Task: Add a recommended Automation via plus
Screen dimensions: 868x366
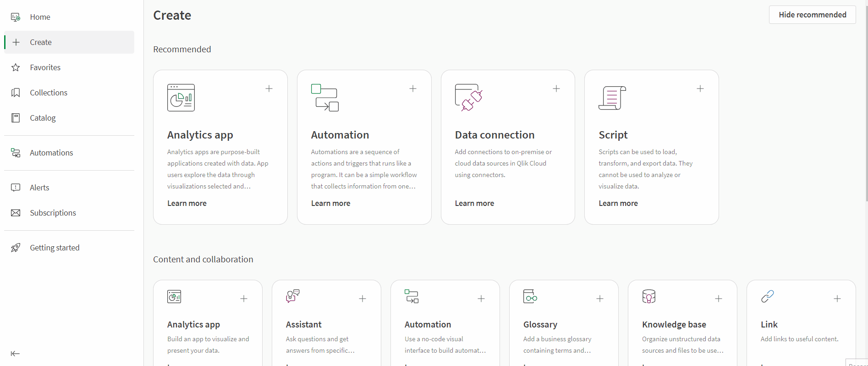Action: (x=413, y=89)
